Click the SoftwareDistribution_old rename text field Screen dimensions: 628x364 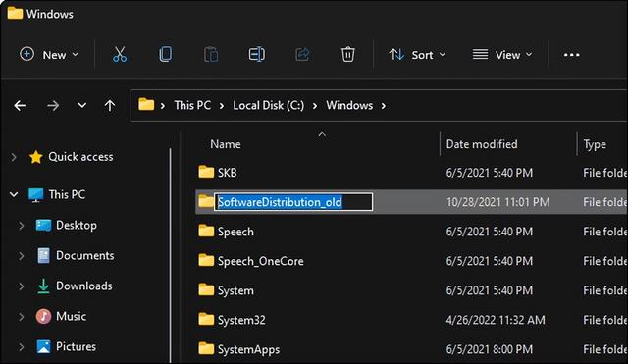click(x=293, y=202)
